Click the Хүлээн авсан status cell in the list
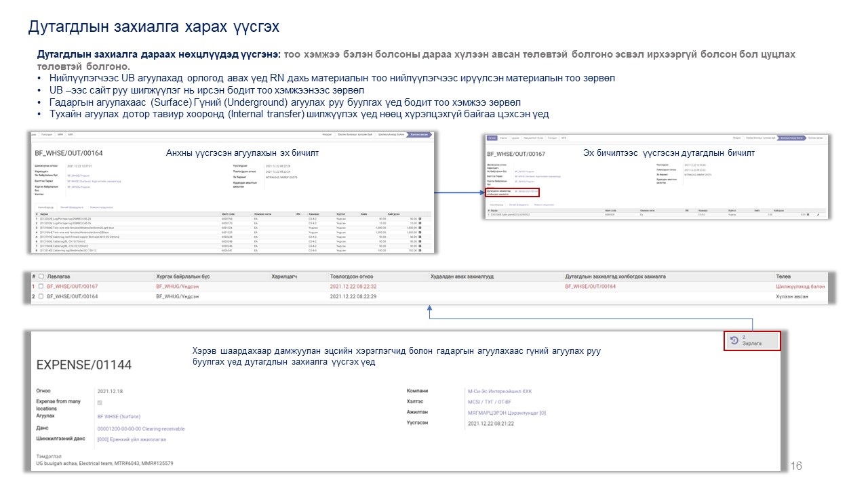This screenshot has width=868, height=488. point(791,297)
